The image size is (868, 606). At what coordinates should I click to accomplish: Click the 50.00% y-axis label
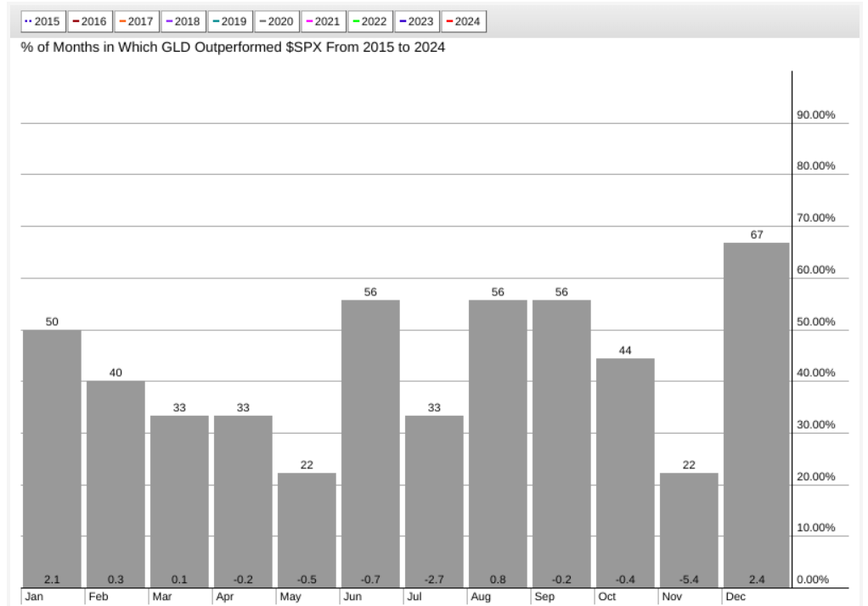coord(815,322)
